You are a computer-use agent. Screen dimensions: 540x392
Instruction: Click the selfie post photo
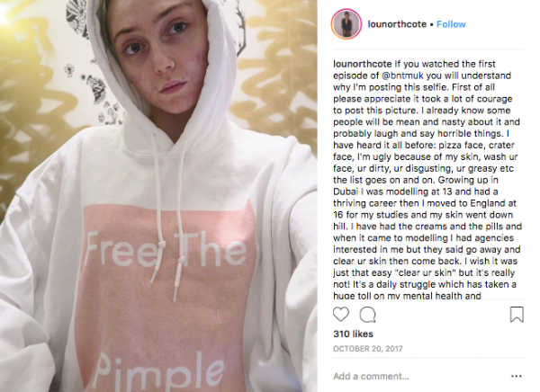pos(158,196)
